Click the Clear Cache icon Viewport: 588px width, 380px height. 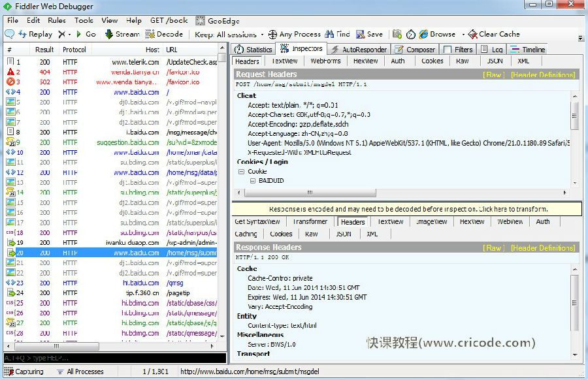[x=473, y=34]
